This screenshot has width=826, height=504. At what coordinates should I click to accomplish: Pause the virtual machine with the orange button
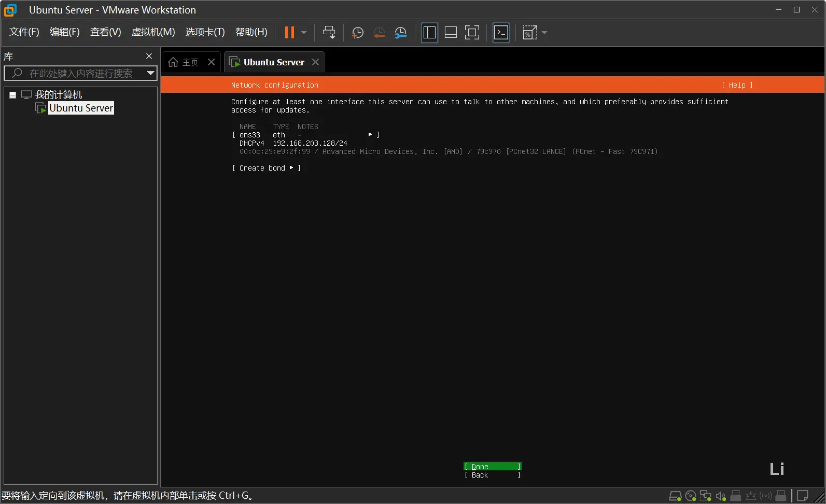point(289,33)
